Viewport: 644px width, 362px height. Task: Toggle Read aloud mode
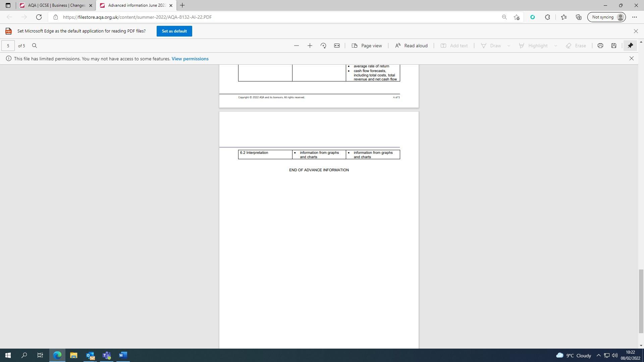tap(411, 46)
